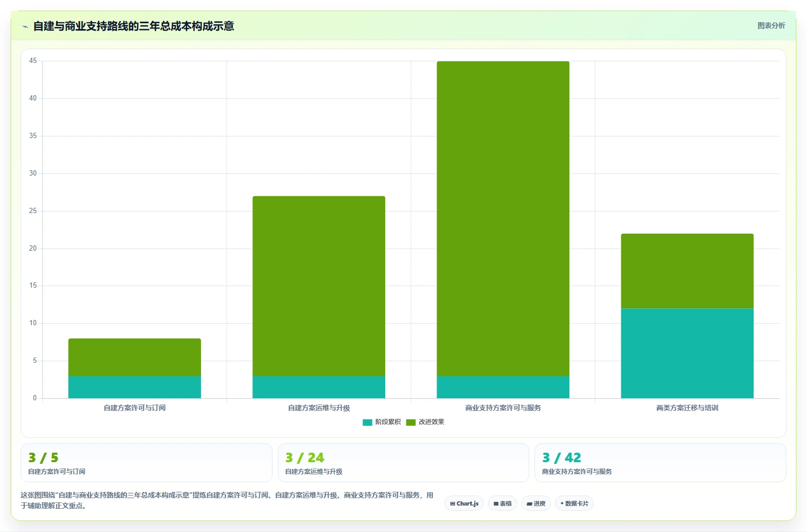Click the teal bar segment for 自建方案许可与订阅
The width and height of the screenshot is (807, 532).
click(134, 387)
